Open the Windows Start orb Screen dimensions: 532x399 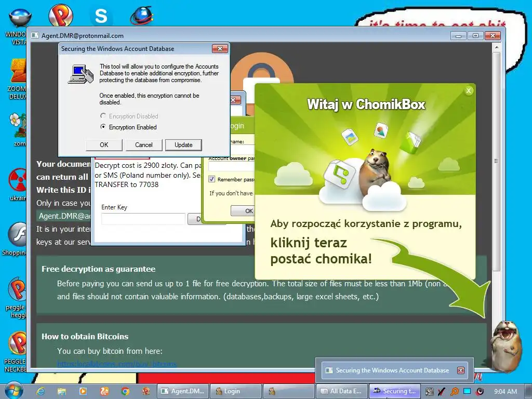[14, 391]
